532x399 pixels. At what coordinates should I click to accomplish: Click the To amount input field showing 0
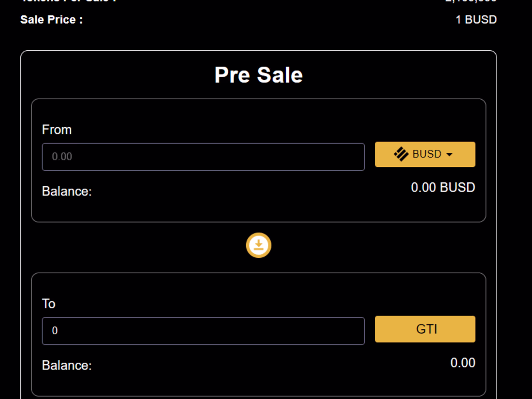(203, 331)
